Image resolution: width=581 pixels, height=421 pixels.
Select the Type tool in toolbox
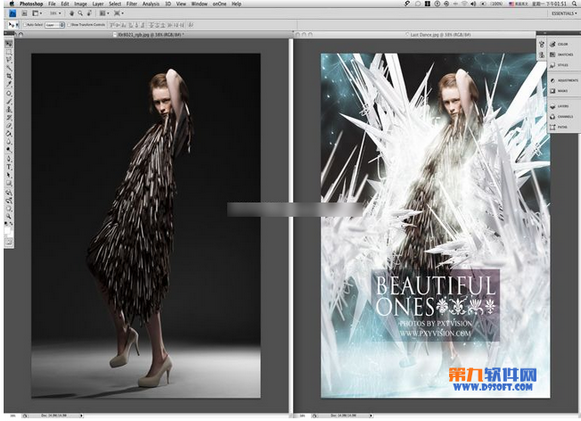[9, 167]
